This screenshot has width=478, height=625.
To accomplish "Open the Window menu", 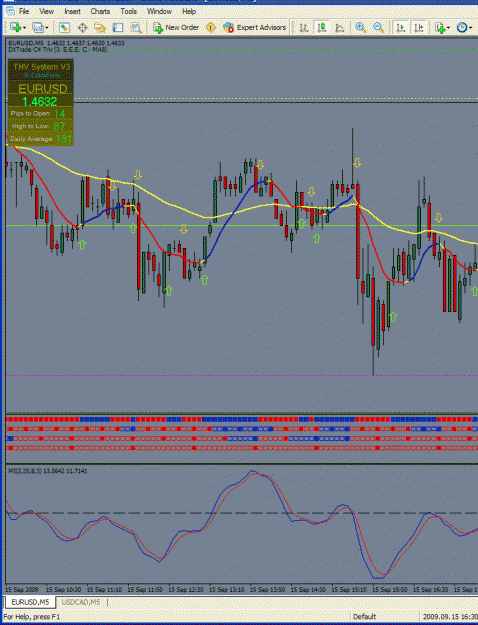I will pos(159,12).
